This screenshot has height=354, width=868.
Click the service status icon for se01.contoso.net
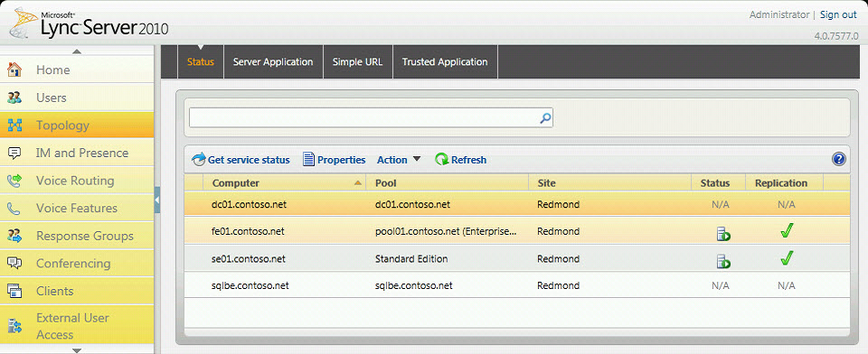coord(723,261)
